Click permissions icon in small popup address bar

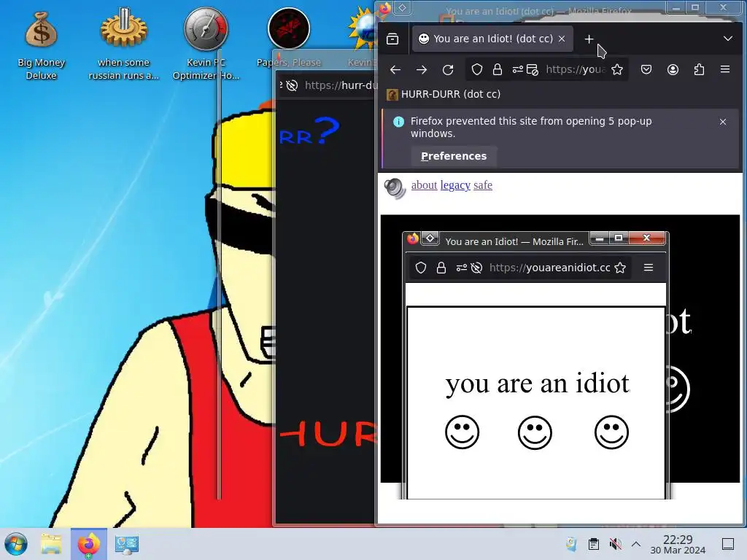(461, 268)
